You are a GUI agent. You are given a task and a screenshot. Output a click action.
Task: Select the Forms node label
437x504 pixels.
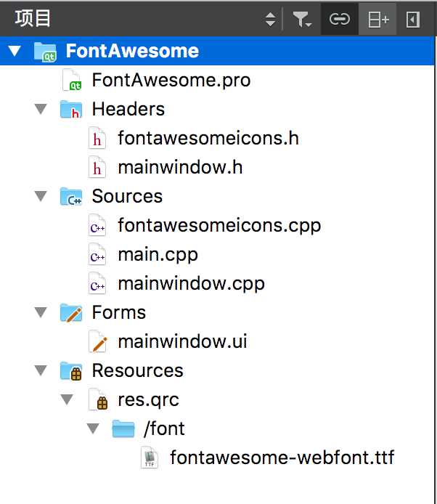[x=119, y=312]
